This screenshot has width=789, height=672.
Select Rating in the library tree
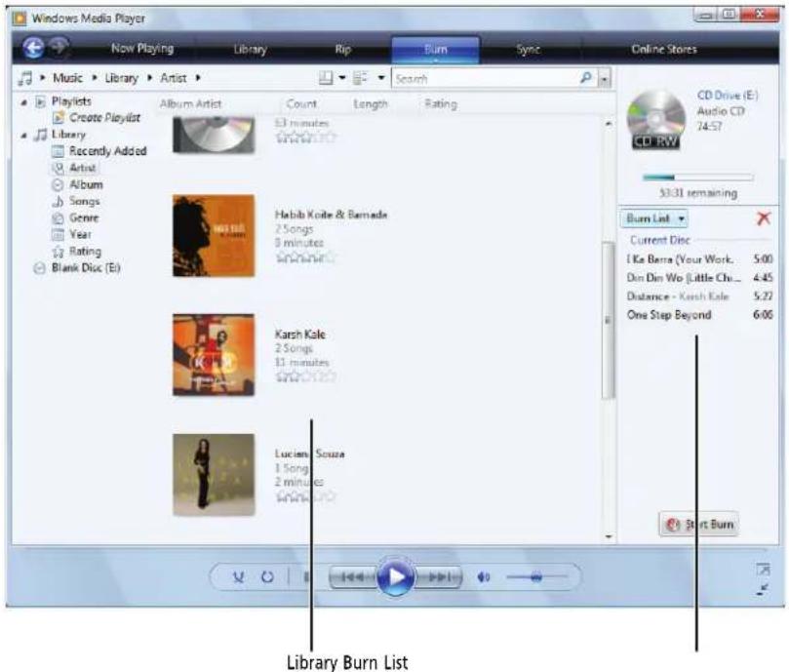click(85, 252)
